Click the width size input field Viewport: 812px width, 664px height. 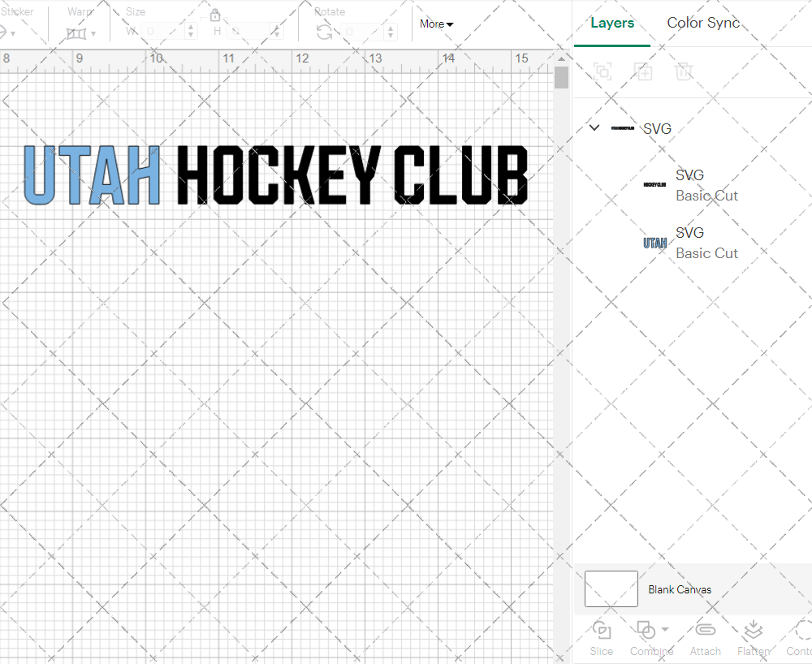[162, 32]
